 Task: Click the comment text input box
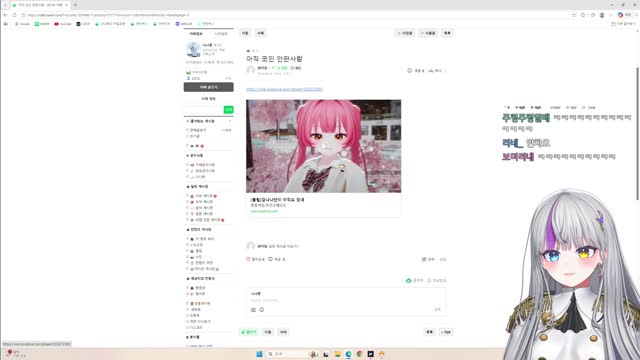click(x=346, y=300)
